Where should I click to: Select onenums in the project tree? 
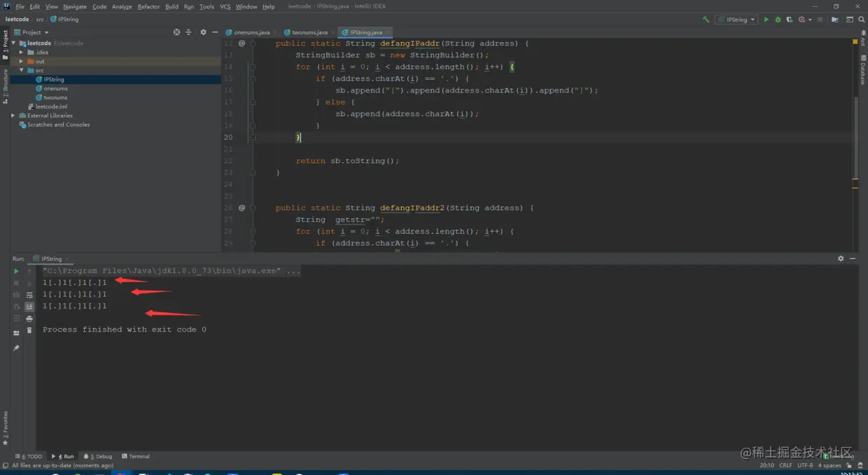pyautogui.click(x=55, y=89)
